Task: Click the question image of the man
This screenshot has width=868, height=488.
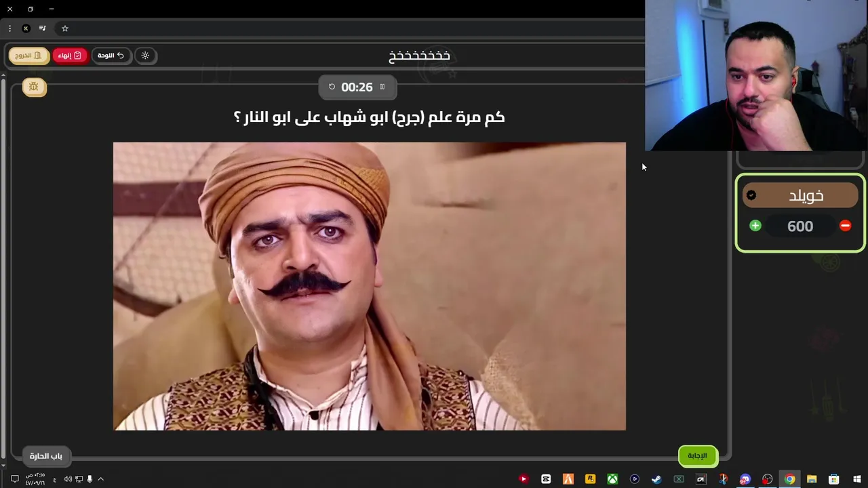Action: point(369,286)
